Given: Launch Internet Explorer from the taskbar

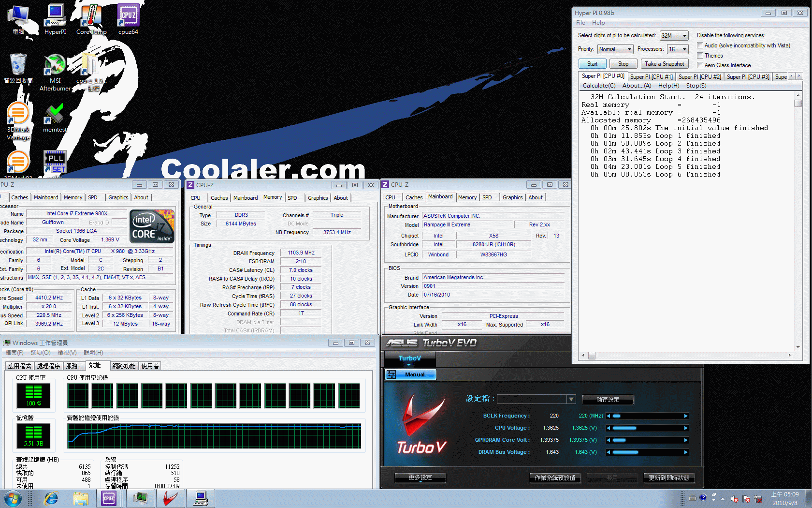Looking at the screenshot, I should [x=51, y=498].
